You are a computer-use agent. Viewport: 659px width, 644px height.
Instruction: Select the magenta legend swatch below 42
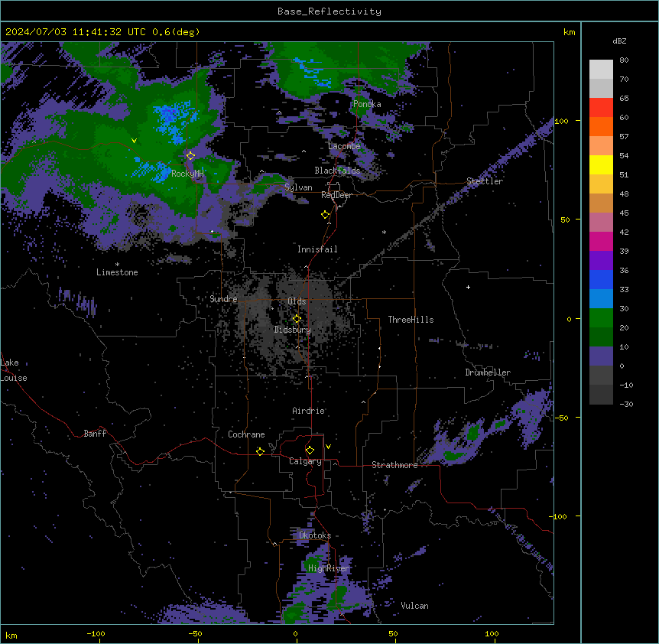601,241
